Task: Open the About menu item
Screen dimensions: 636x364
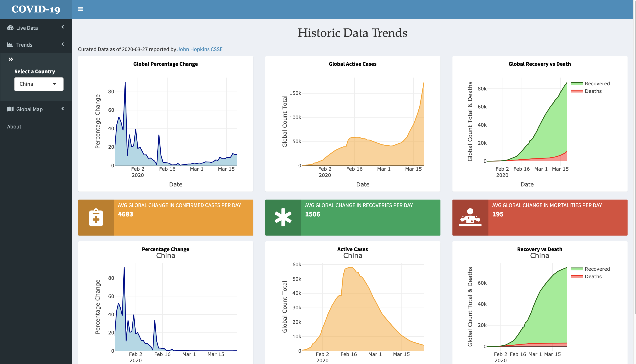Action: point(14,126)
